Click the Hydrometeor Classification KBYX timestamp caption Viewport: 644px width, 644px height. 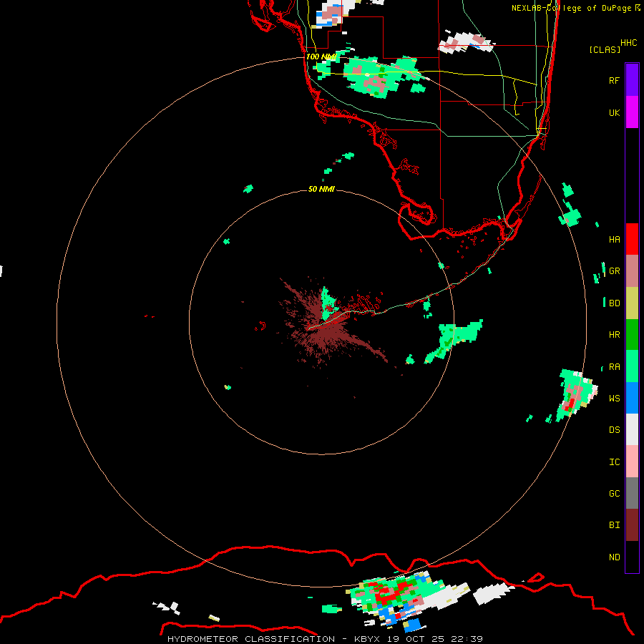325,639
